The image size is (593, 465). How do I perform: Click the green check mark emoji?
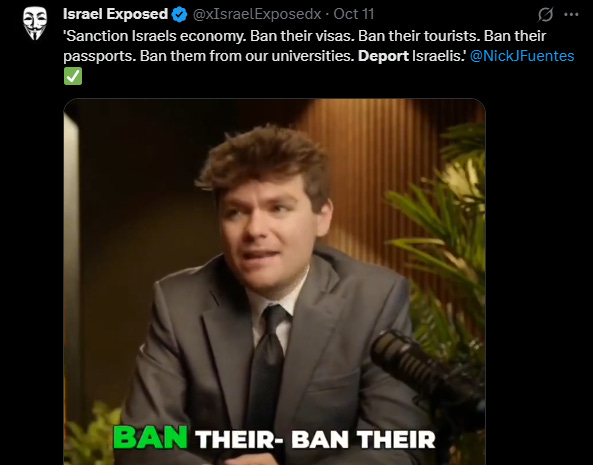pyautogui.click(x=73, y=76)
